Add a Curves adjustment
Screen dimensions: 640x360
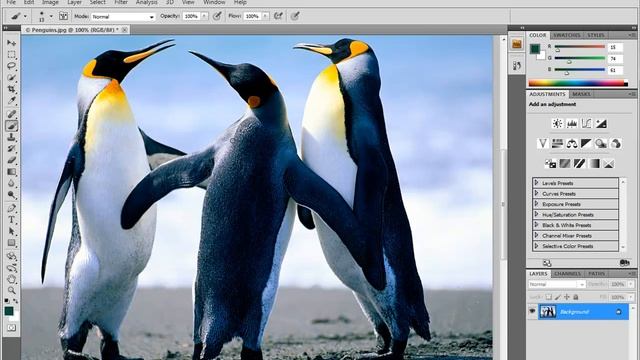coord(586,123)
